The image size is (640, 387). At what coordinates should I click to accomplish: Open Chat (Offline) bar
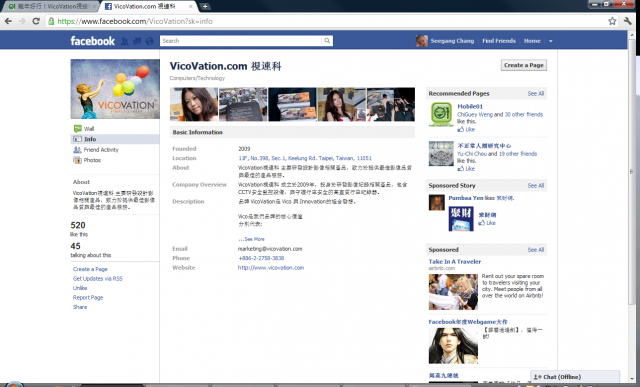point(575,377)
